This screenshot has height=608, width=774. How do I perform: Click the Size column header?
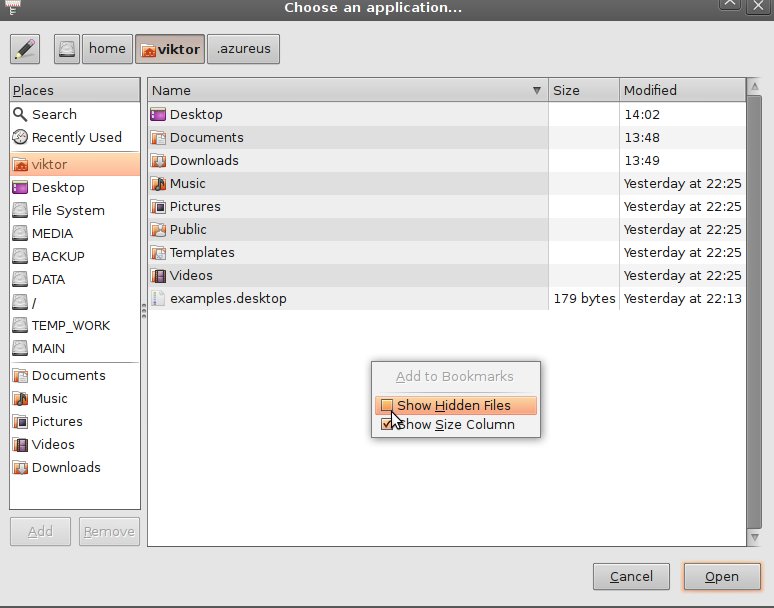[x=584, y=90]
